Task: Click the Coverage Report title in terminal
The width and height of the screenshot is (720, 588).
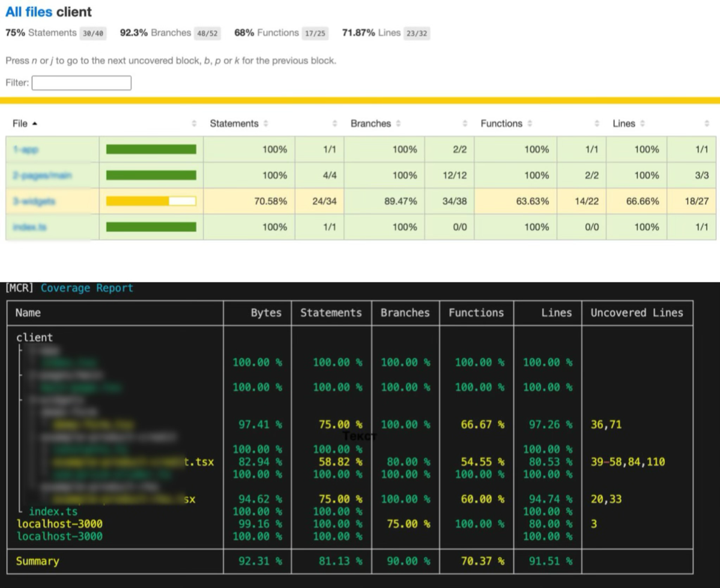Action: coord(87,288)
